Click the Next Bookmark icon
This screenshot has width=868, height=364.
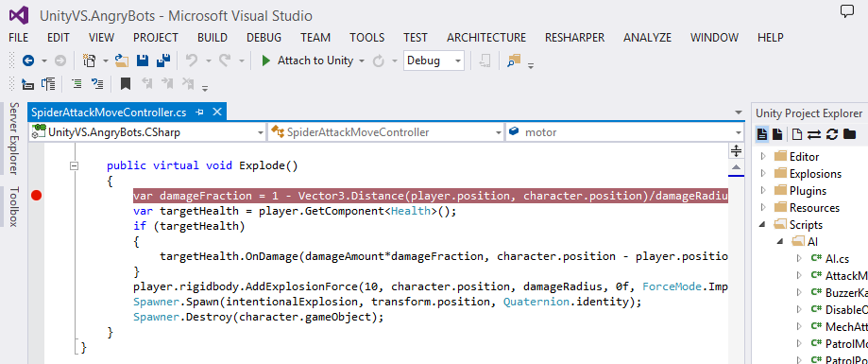[x=167, y=83]
